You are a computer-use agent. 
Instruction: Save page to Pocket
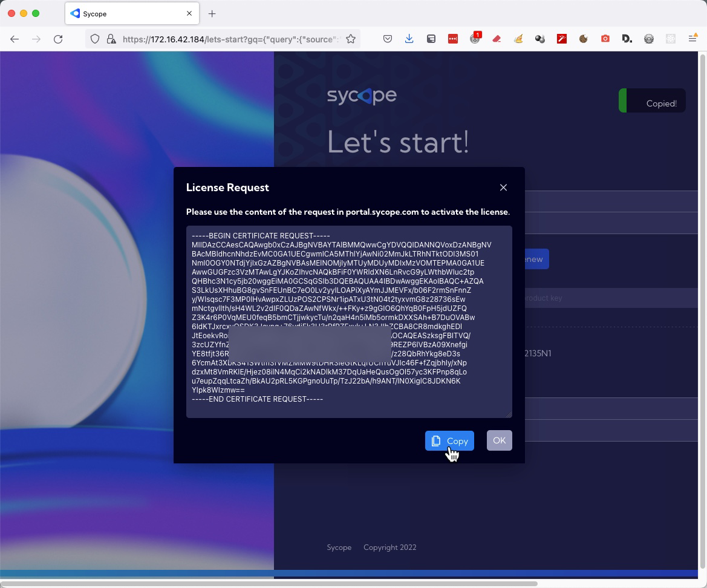(x=387, y=39)
